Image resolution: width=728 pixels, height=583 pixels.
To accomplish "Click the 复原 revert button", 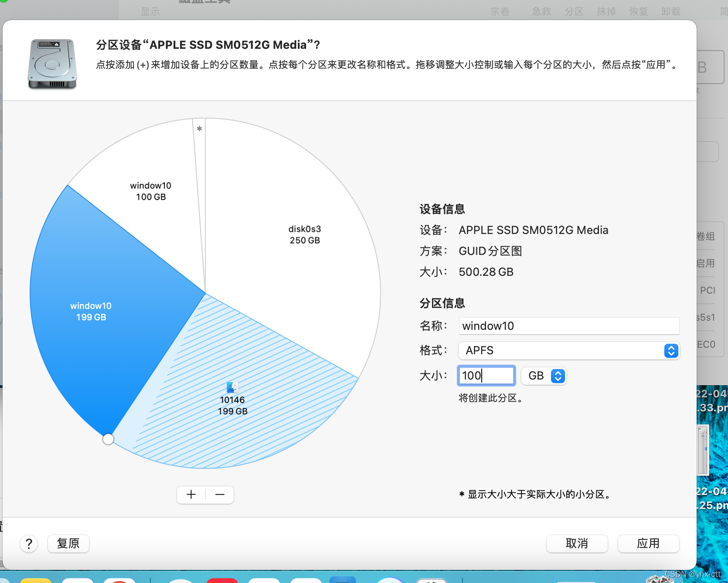I will click(68, 543).
